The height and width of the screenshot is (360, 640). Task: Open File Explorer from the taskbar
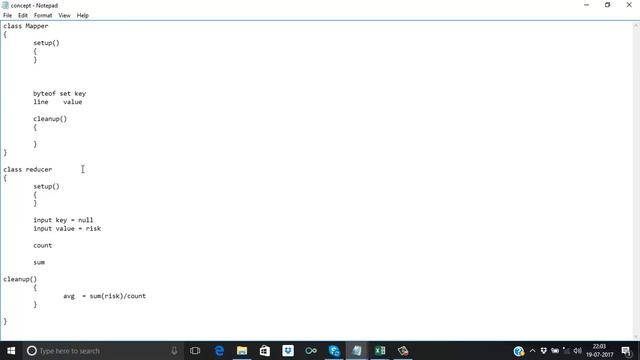point(242,351)
